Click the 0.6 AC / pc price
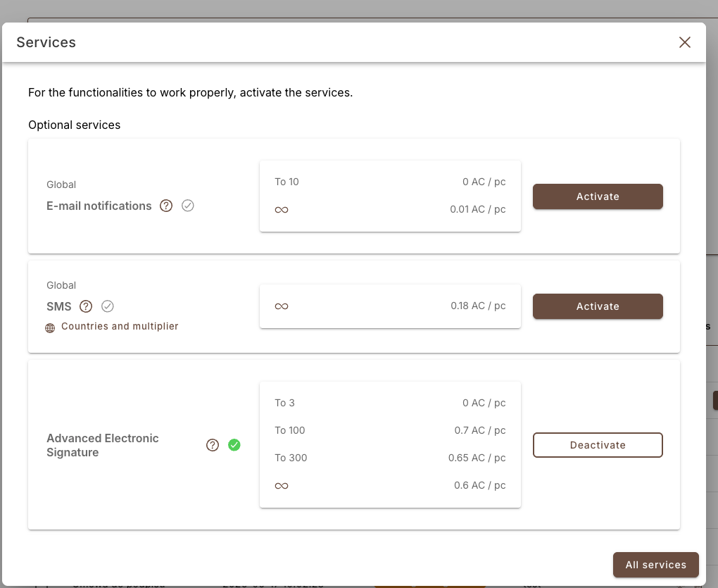This screenshot has width=718, height=588. coord(480,485)
